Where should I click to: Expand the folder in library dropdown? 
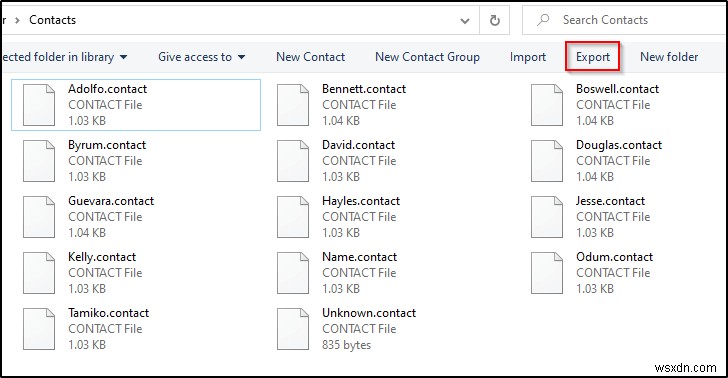124,57
